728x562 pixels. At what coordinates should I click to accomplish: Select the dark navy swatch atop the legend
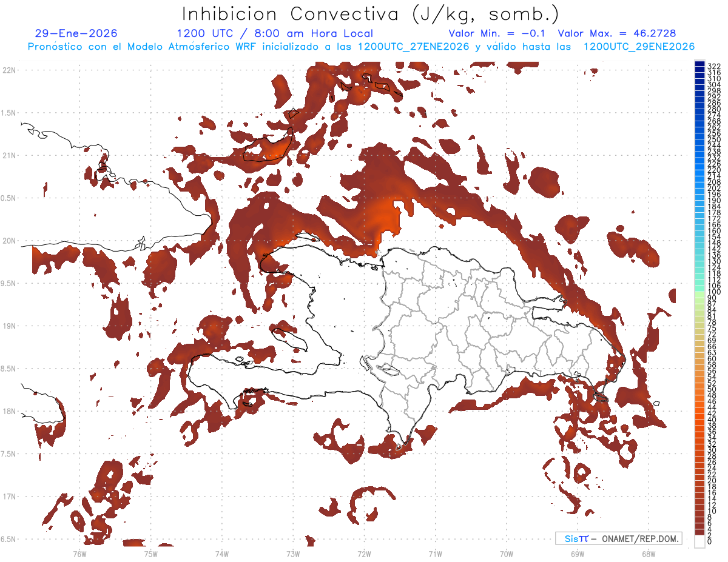tap(699, 64)
